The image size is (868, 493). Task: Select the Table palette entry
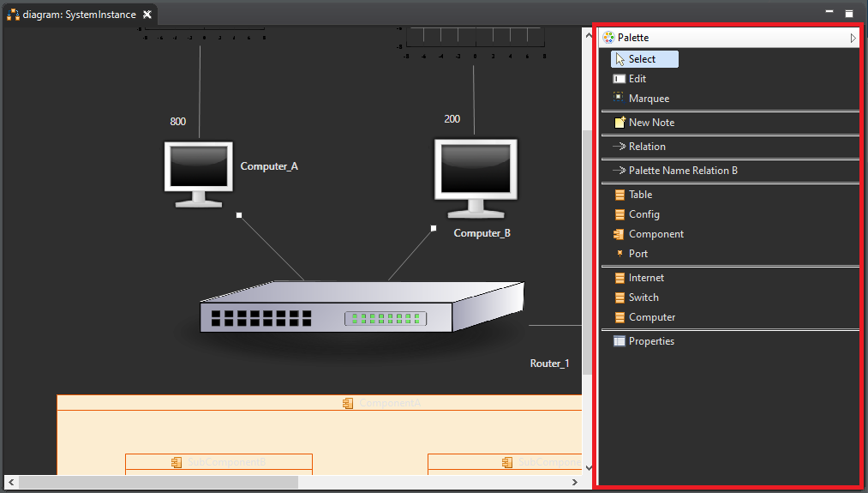[x=640, y=195]
